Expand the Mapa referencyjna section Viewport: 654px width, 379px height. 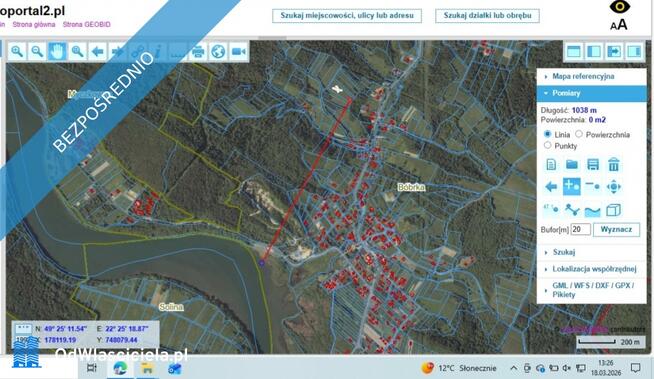tap(591, 76)
